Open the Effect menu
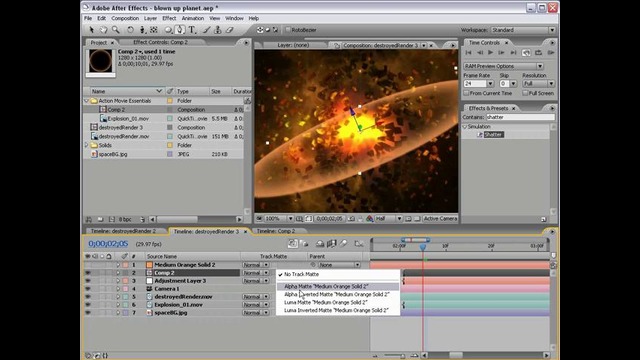640x360 pixels. (x=169, y=18)
